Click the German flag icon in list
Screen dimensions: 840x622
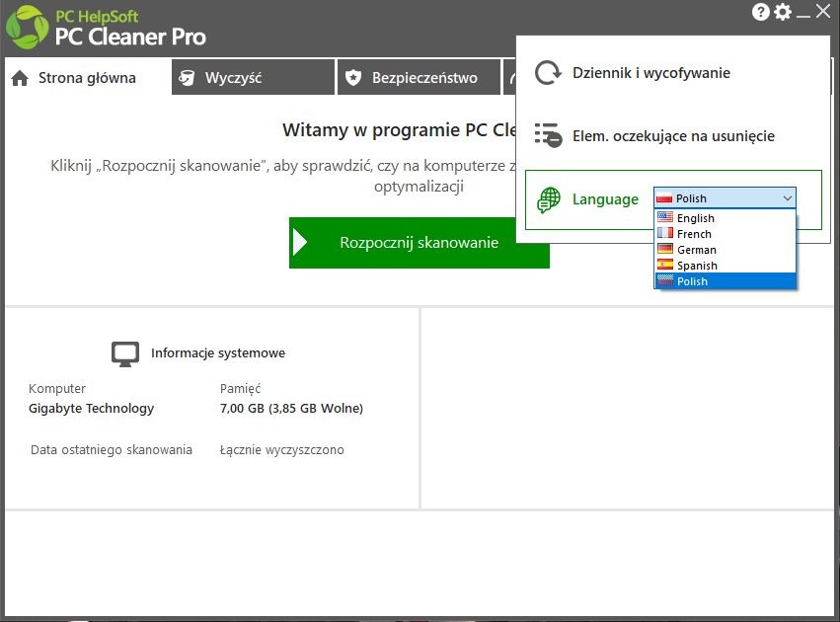click(x=665, y=249)
